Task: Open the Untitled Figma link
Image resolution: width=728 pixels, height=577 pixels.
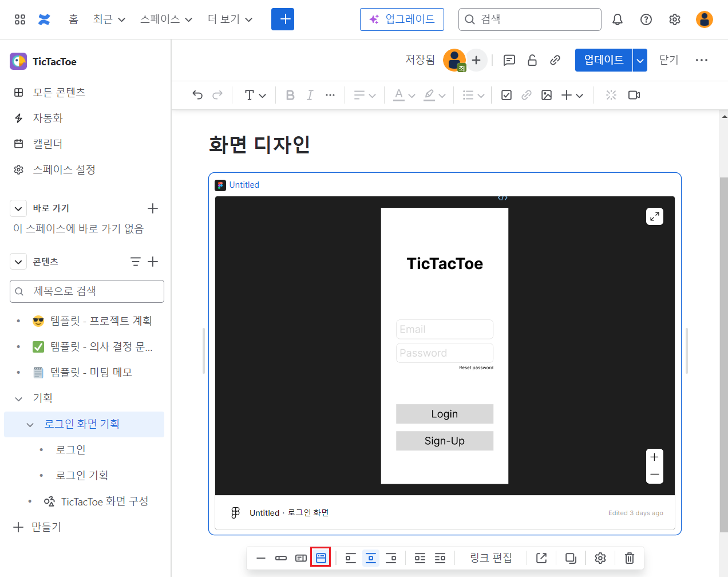Action: click(x=244, y=185)
